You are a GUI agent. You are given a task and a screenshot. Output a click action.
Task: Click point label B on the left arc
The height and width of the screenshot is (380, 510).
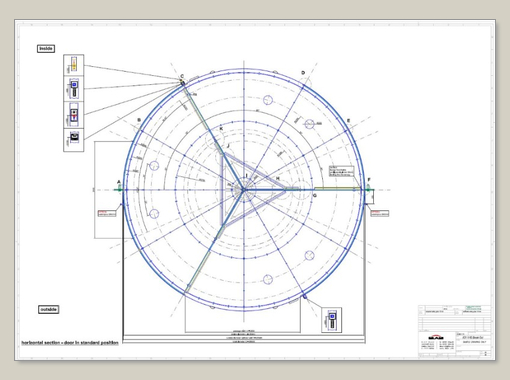[139, 120]
